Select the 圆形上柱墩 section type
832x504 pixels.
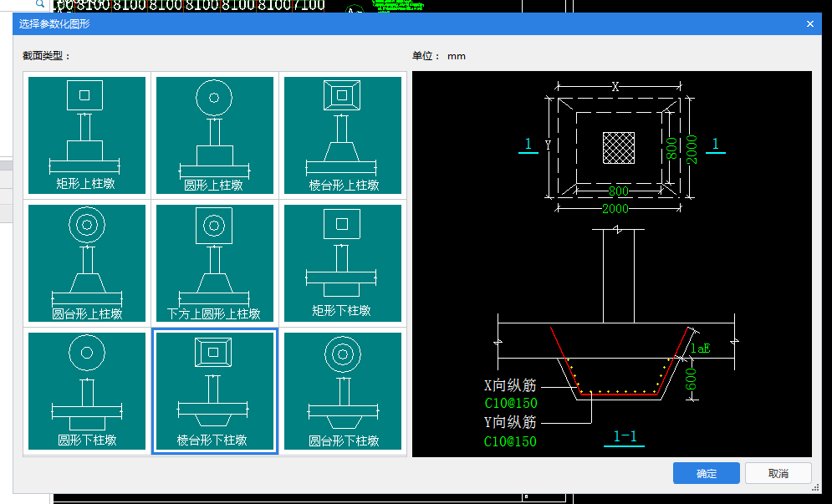point(214,135)
